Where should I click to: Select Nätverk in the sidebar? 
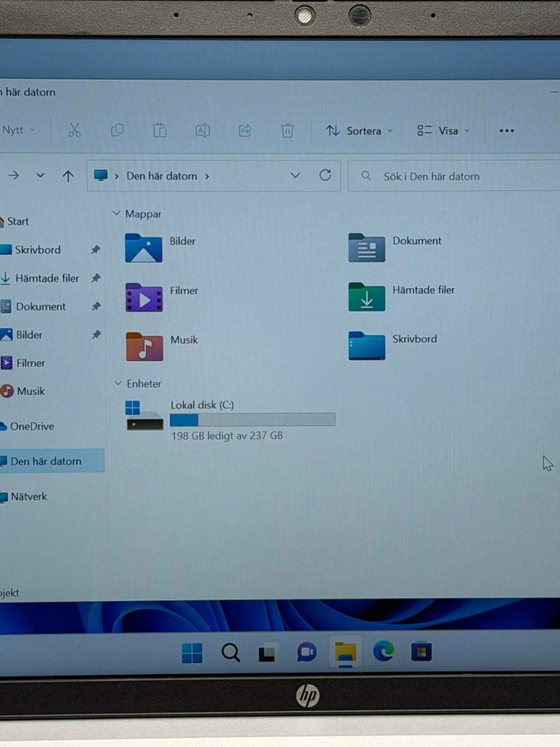tap(28, 496)
